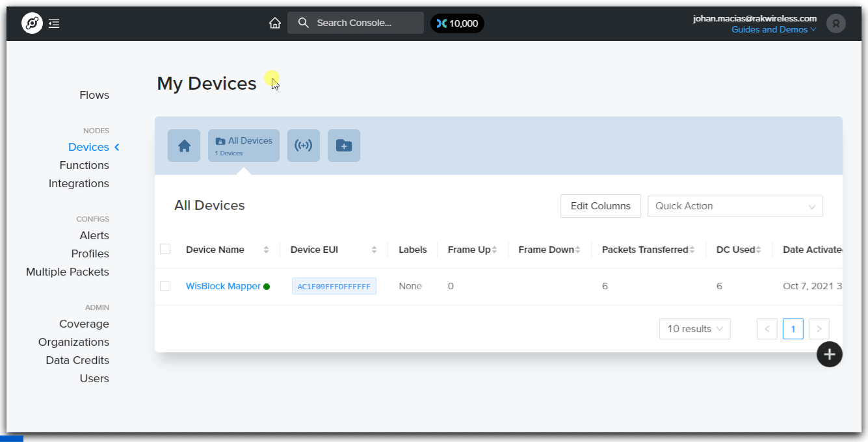The image size is (868, 442).
Task: Tick the select-all devices header checkbox
Action: coord(165,249)
